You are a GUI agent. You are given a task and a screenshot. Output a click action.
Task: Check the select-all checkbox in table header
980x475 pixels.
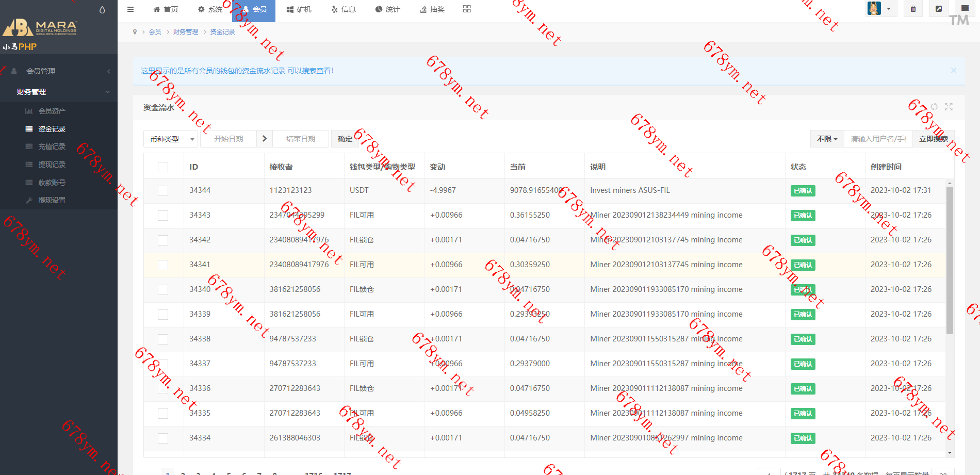[x=163, y=167]
